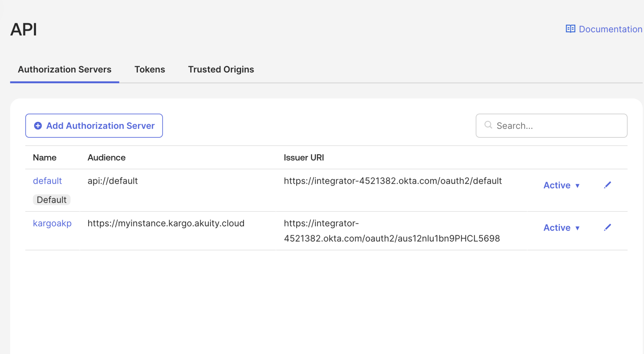Click the Audience column header
This screenshot has height=354, width=644.
(x=107, y=158)
